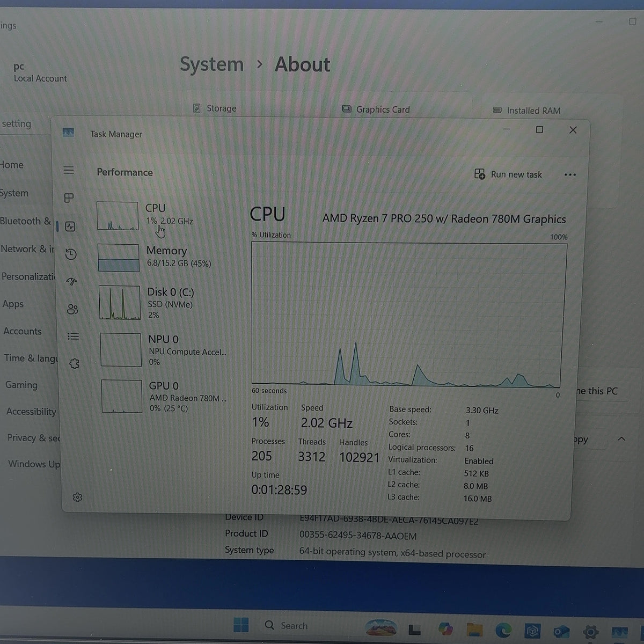Open System in Settings sidebar
The width and height of the screenshot is (644, 644).
(14, 193)
